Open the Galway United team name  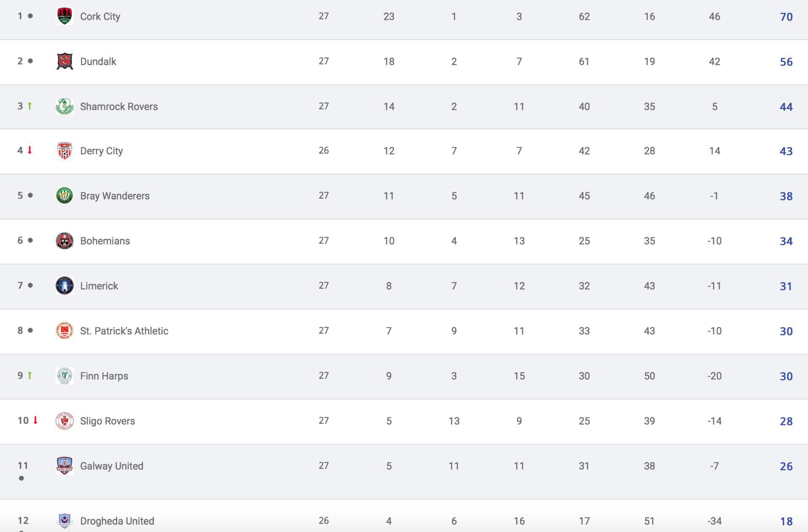click(112, 466)
